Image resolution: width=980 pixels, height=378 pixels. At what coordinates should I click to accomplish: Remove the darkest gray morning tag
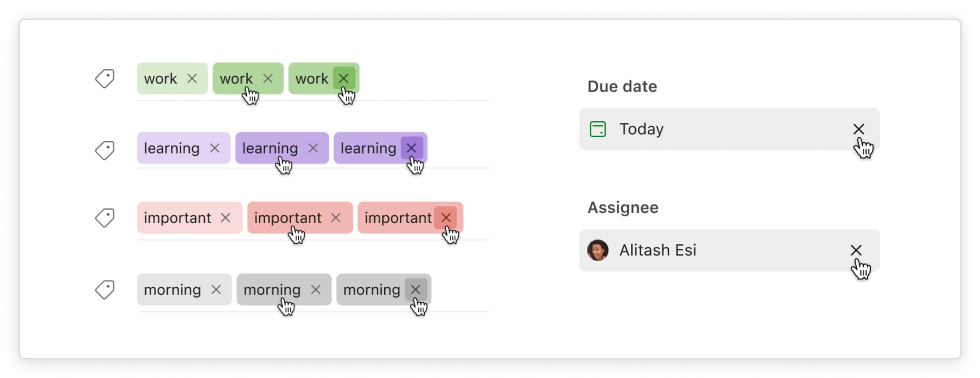[x=416, y=290]
